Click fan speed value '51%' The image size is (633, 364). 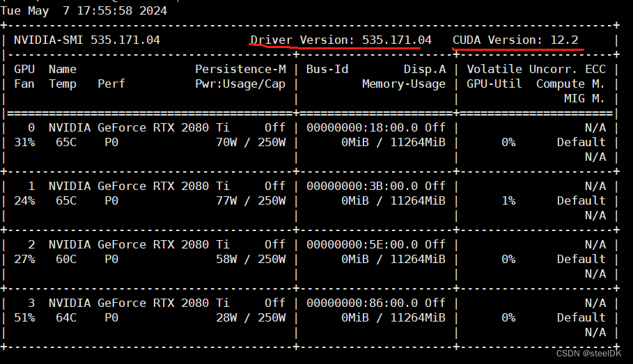point(24,317)
